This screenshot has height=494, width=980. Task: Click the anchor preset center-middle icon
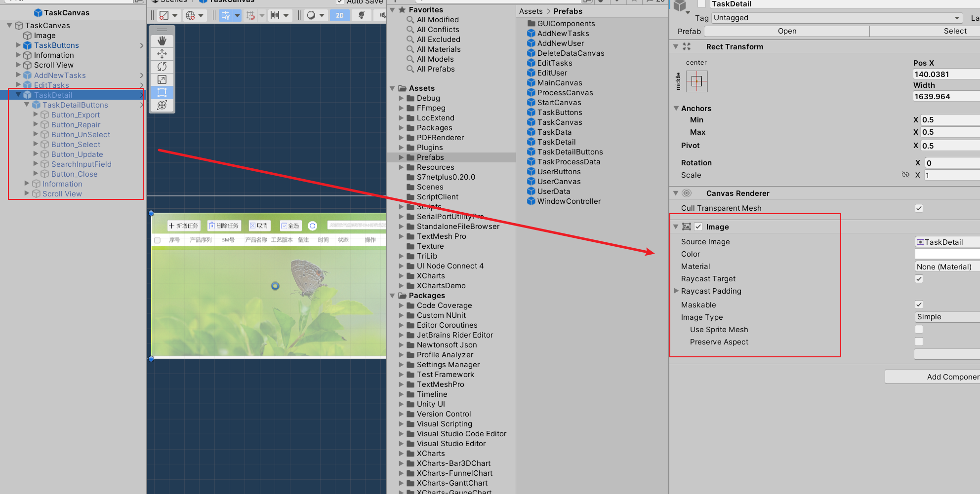[696, 81]
